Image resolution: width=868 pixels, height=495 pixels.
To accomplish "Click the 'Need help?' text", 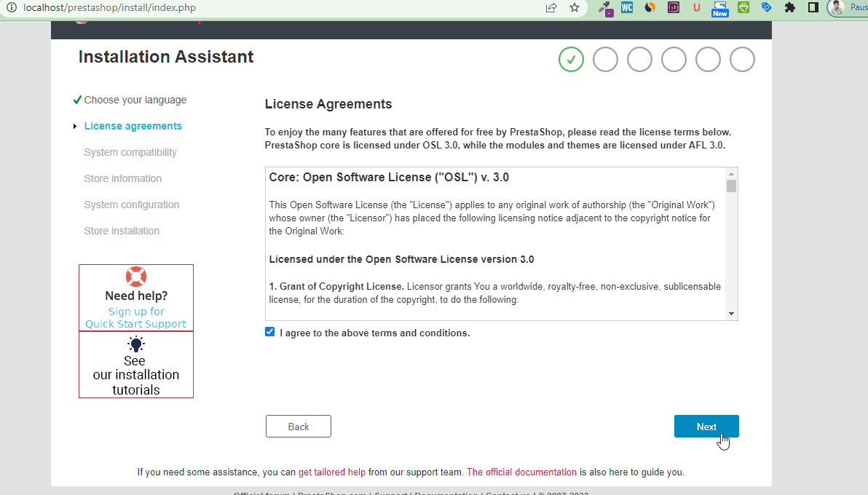I will [136, 296].
